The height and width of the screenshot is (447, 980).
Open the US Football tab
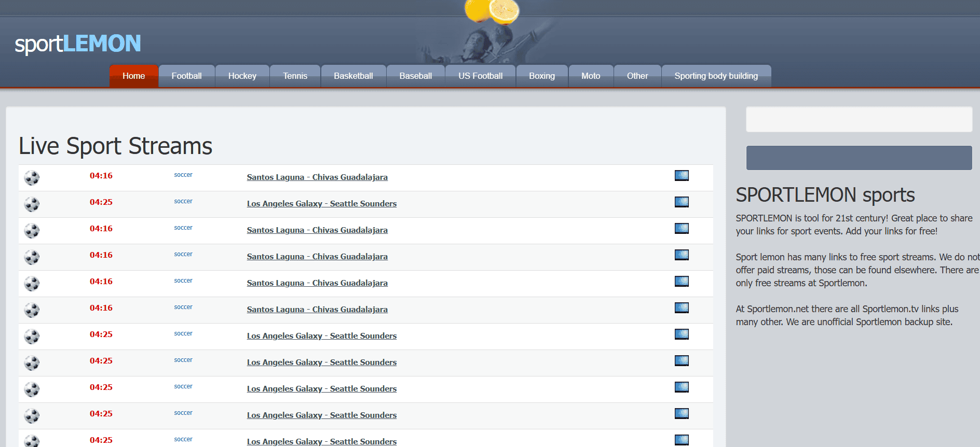point(480,76)
